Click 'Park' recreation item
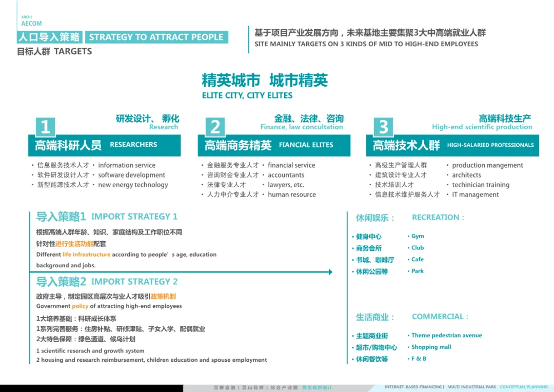Viewport: 554px width, 392px height. click(418, 271)
